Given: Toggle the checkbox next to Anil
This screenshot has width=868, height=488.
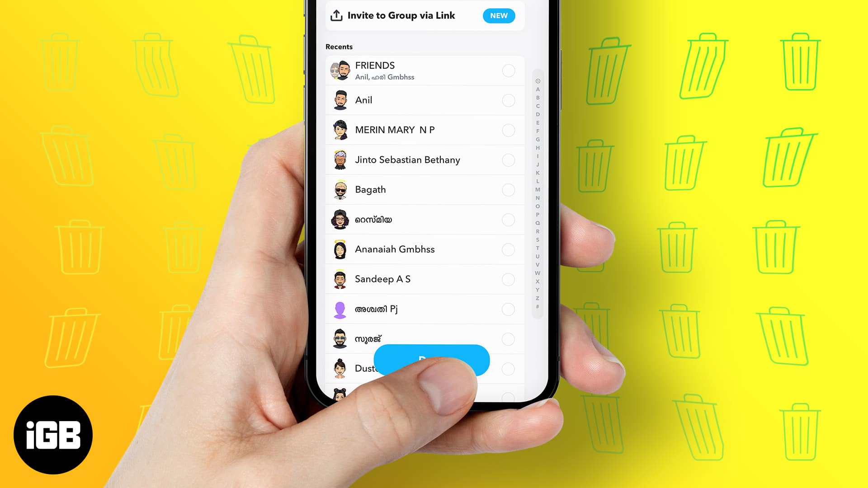Looking at the screenshot, I should [509, 100].
